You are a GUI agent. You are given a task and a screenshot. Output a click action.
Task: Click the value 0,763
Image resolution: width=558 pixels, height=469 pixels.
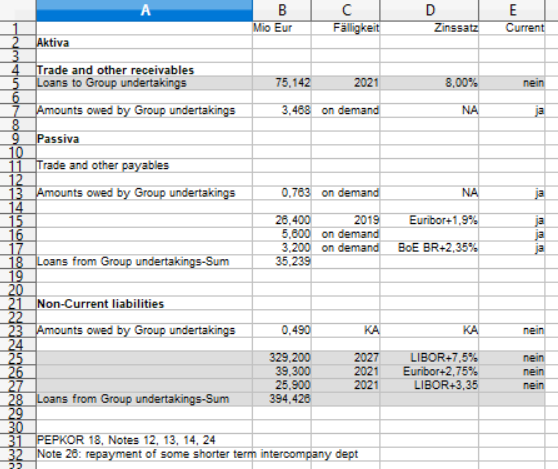tap(282, 193)
